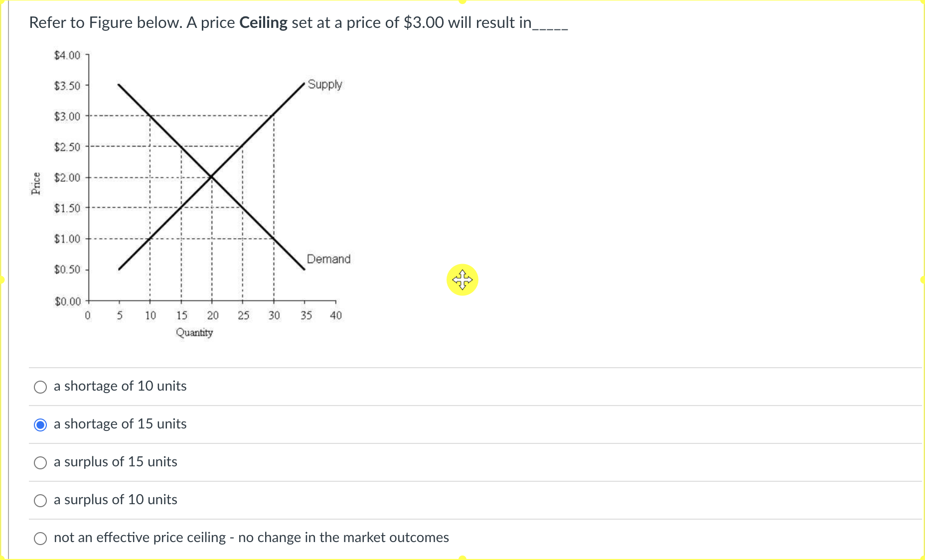Click the 'Demand' label on the graph

click(329, 259)
